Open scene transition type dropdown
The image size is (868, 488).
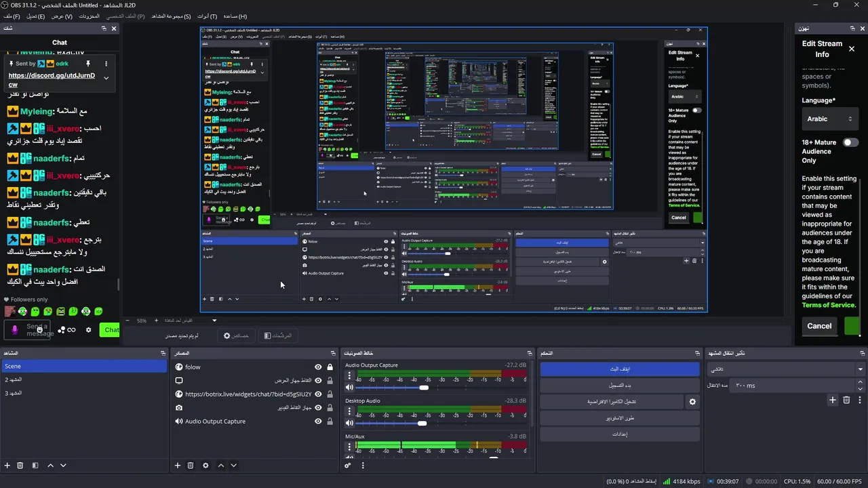785,369
